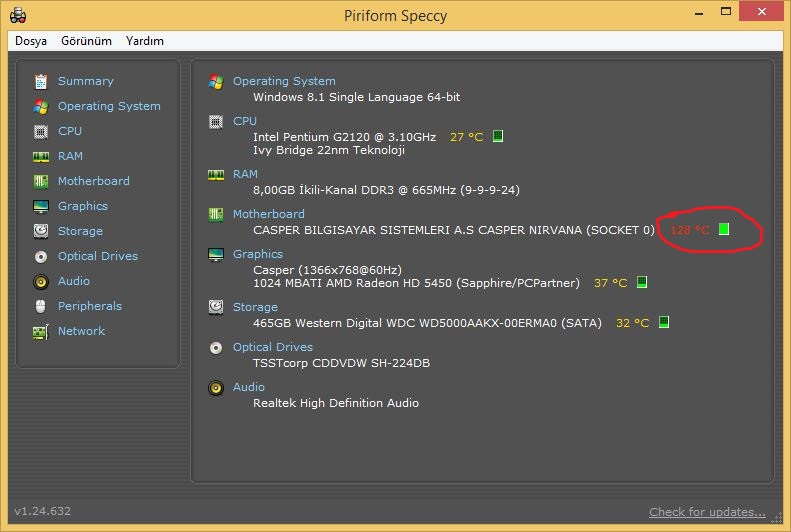The width and height of the screenshot is (791, 532).
Task: Click the Check for updates link
Action: [x=707, y=512]
